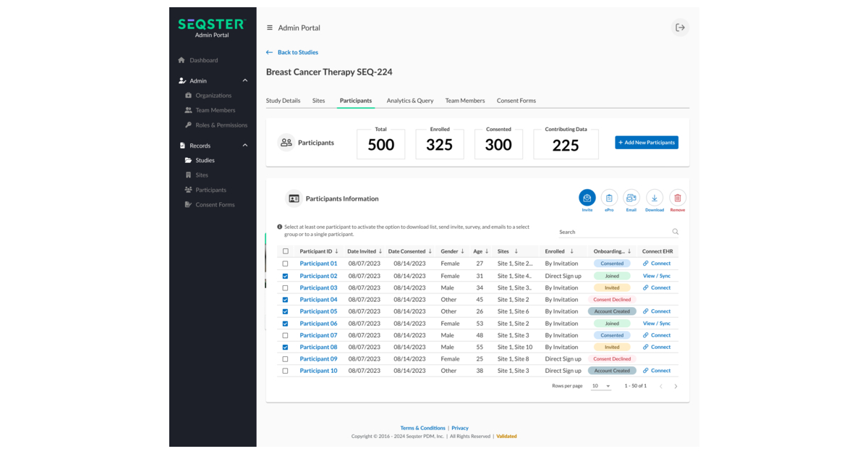The width and height of the screenshot is (868, 454).
Task: Click the Remove participants trash icon
Action: [677, 198]
